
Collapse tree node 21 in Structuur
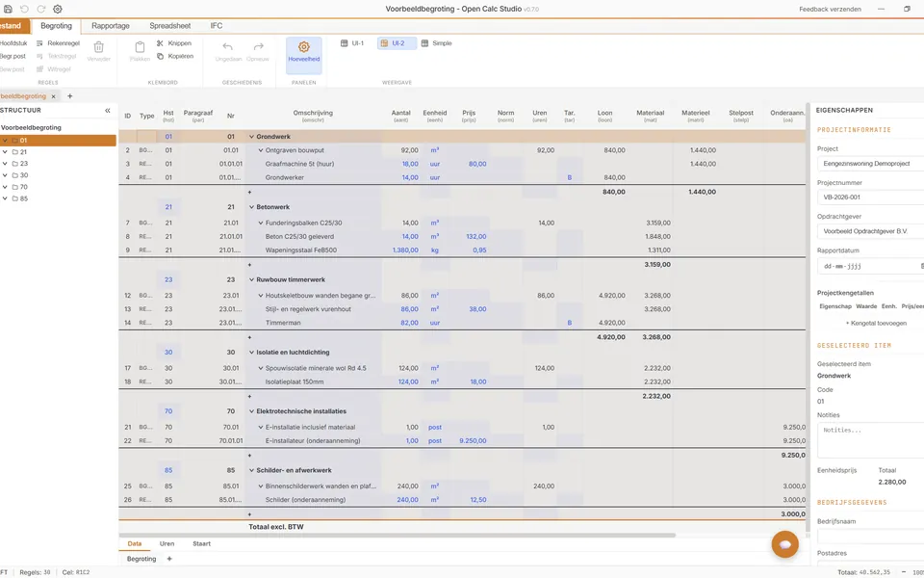(x=6, y=151)
